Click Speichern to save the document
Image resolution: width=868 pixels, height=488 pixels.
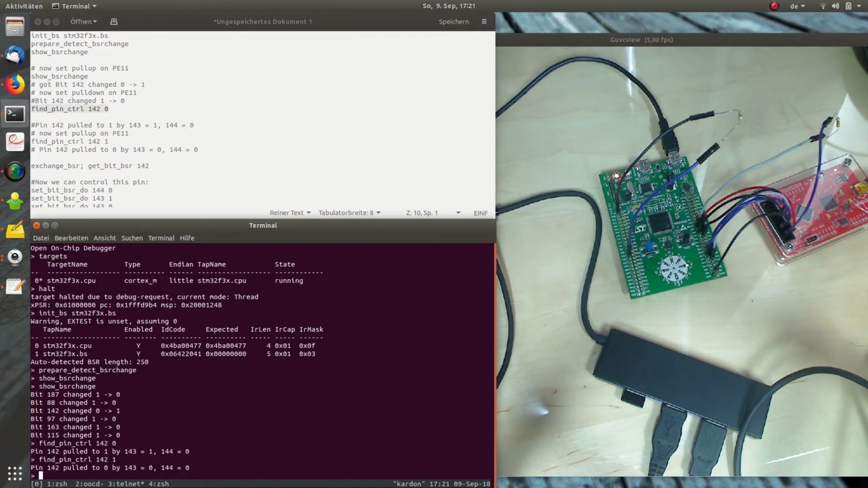tap(454, 22)
